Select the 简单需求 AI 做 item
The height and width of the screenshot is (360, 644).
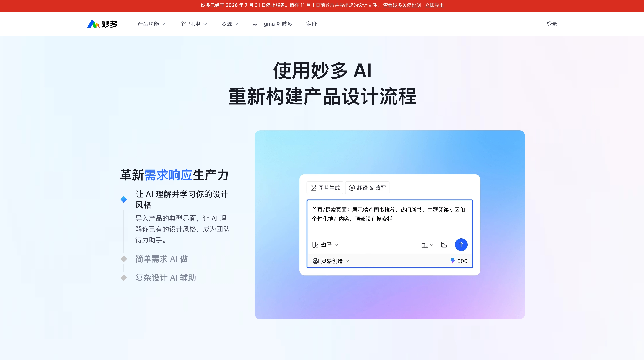[x=161, y=259]
